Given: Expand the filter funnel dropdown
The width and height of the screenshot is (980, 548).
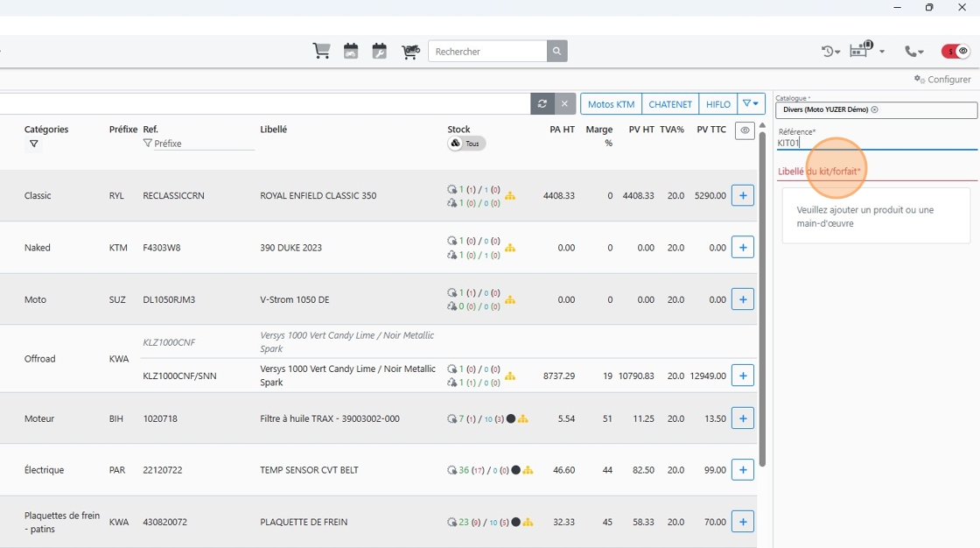Looking at the screenshot, I should (x=751, y=104).
